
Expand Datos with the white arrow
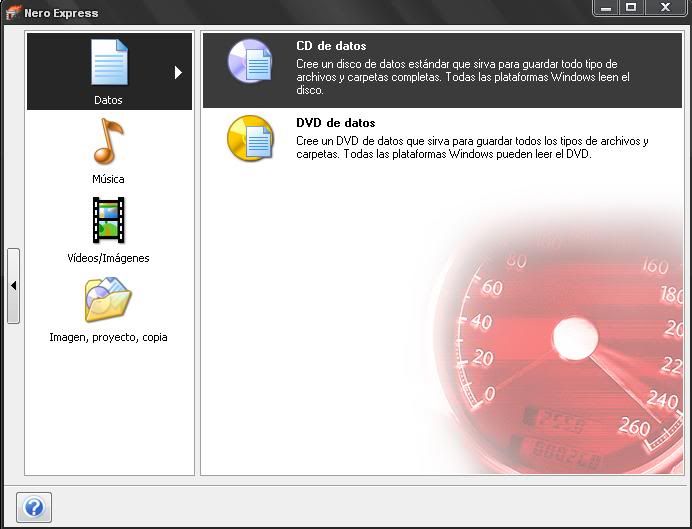[178, 72]
